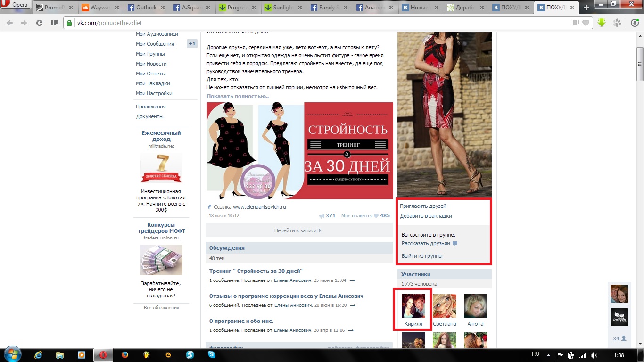Click the browser reload button
The width and height of the screenshot is (644, 362).
39,23
